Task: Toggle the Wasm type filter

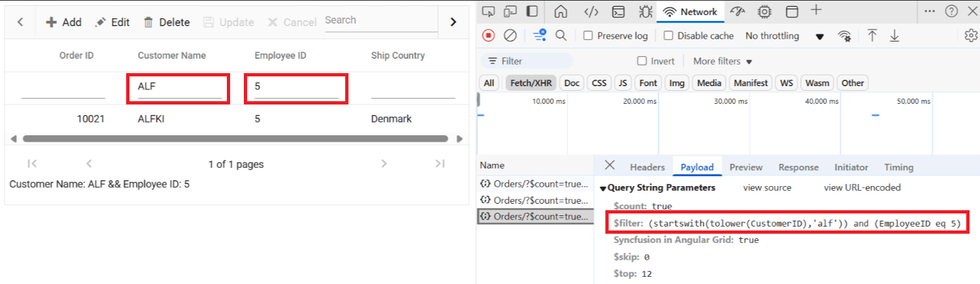Action: (817, 83)
